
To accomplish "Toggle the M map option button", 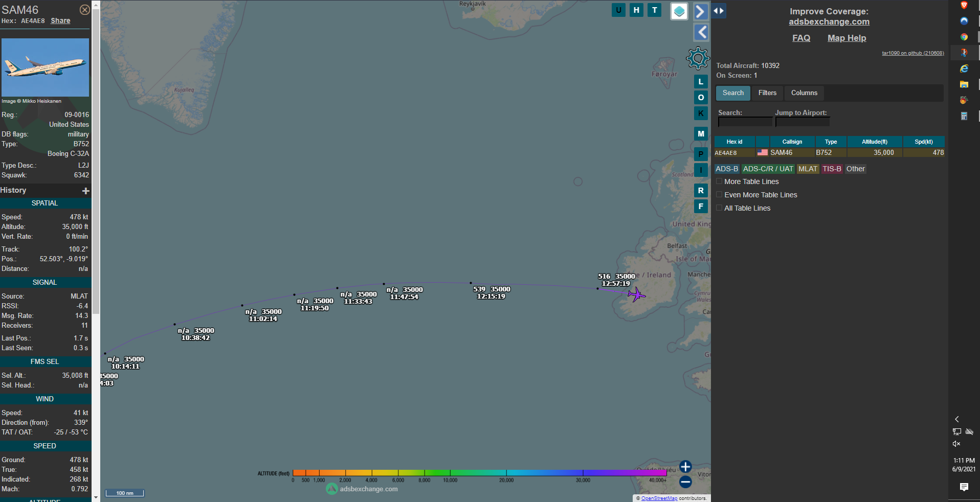I will pos(701,134).
